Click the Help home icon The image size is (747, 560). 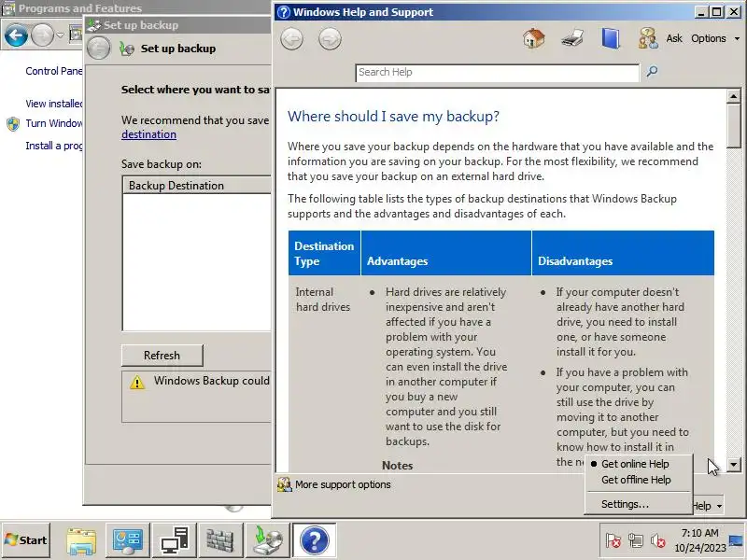533,38
